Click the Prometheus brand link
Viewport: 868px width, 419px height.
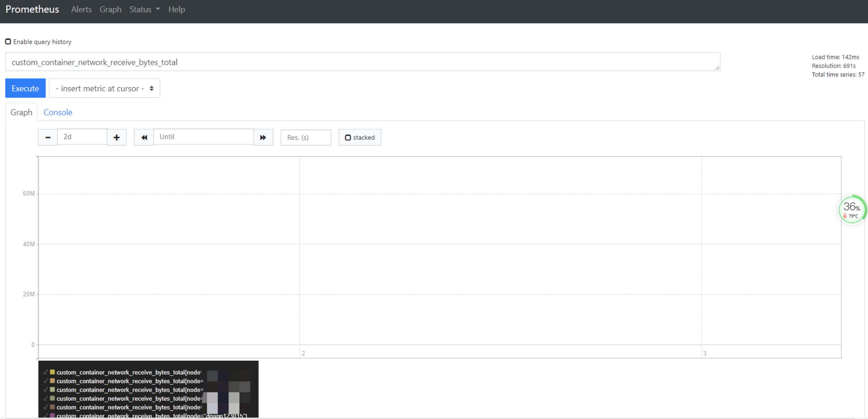[32, 10]
